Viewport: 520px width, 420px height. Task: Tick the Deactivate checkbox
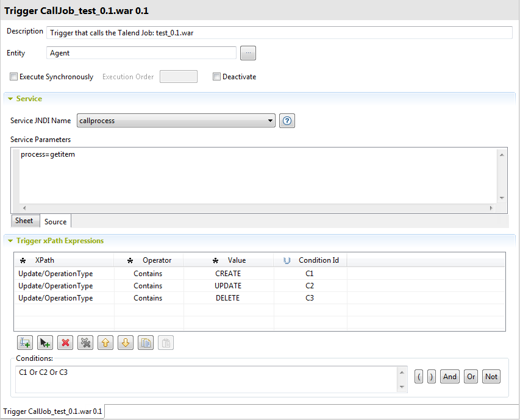(x=216, y=77)
